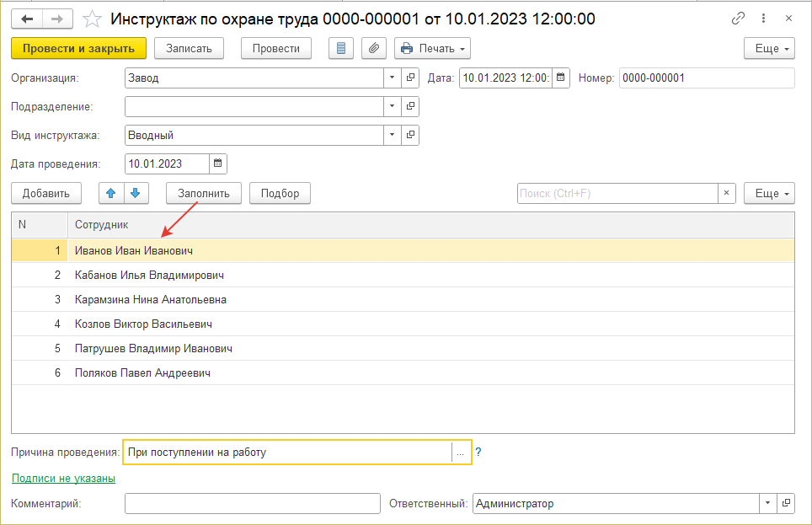This screenshot has width=812, height=525.
Task: Click the Дата проведения input field
Action: pyautogui.click(x=168, y=163)
